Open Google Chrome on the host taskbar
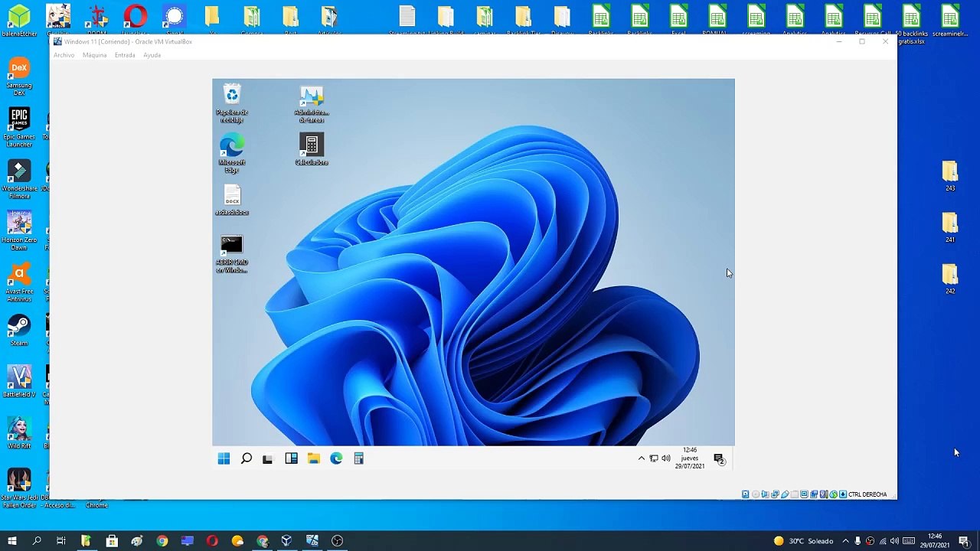This screenshot has height=551, width=980. [162, 541]
